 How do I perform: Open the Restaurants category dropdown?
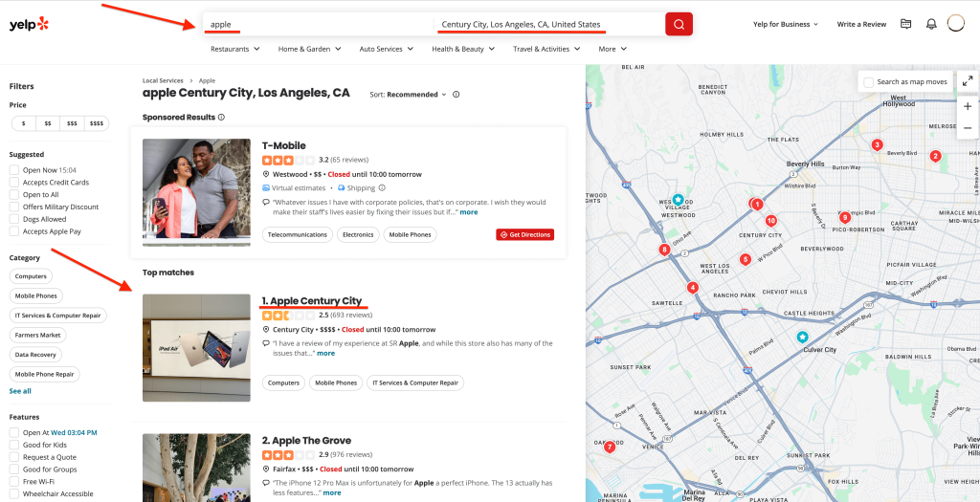pos(234,49)
